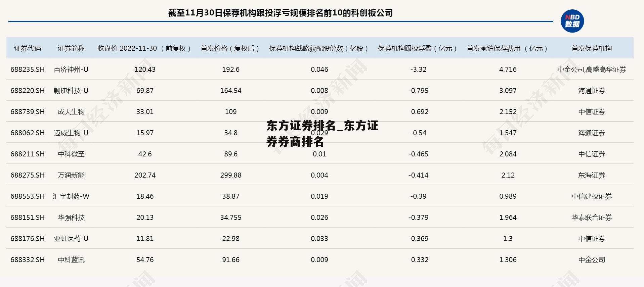Click the float loss value -0.332

(x=418, y=260)
